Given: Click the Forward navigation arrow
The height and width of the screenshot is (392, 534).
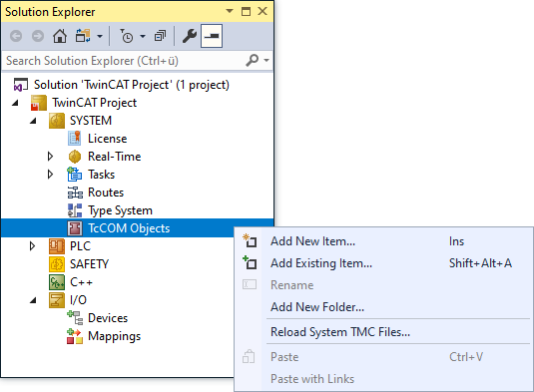Looking at the screenshot, I should pyautogui.click(x=38, y=36).
